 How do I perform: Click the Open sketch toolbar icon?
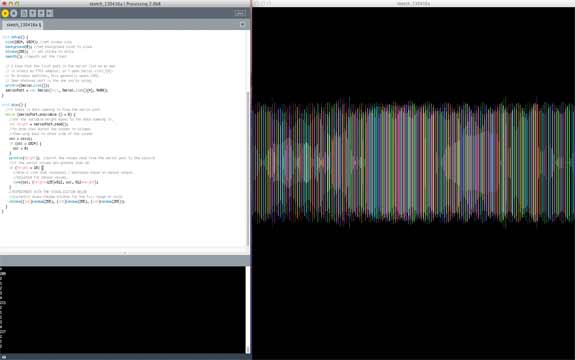click(x=32, y=14)
